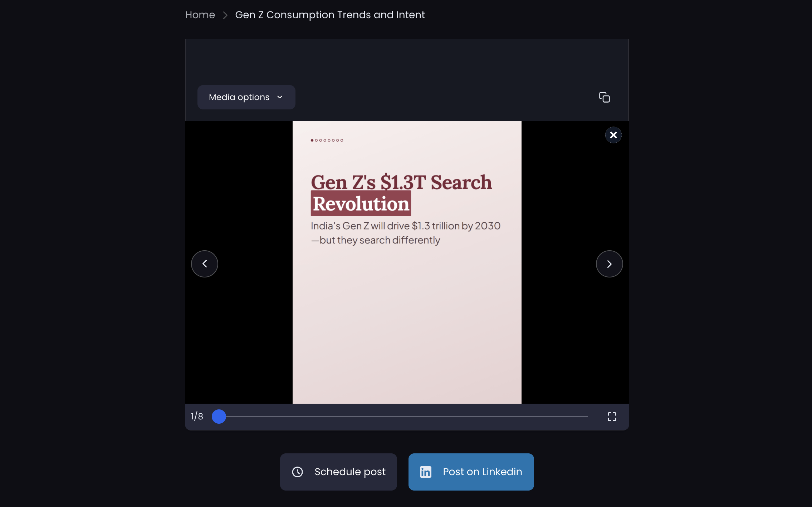Close the carousel preview with X
This screenshot has width=812, height=507.
(613, 135)
